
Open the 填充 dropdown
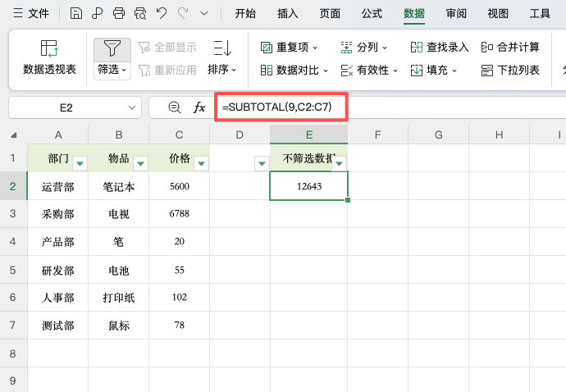[x=434, y=70]
